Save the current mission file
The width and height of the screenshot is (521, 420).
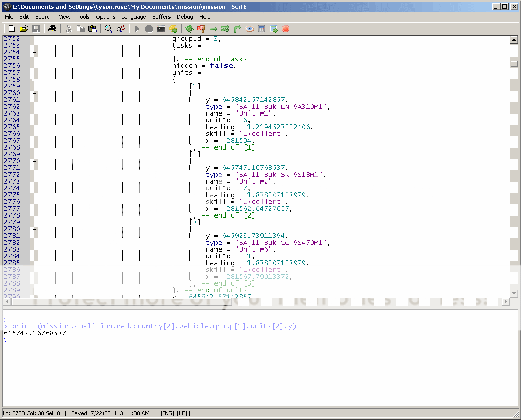pos(36,29)
